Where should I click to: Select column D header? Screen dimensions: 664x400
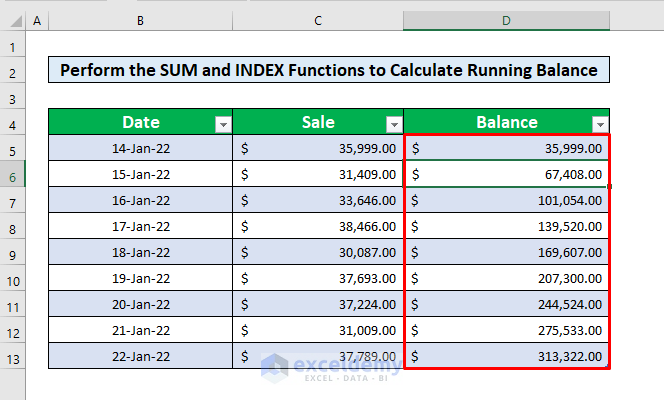tap(506, 21)
